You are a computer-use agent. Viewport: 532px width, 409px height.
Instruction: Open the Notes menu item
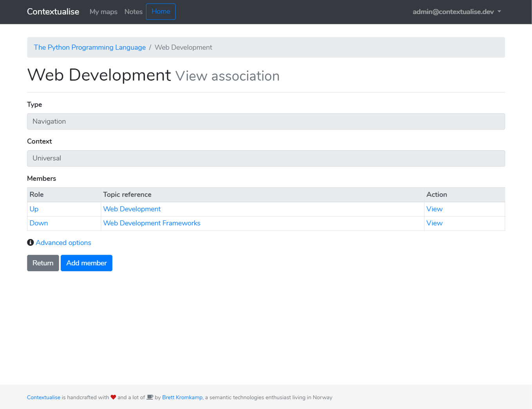click(133, 12)
